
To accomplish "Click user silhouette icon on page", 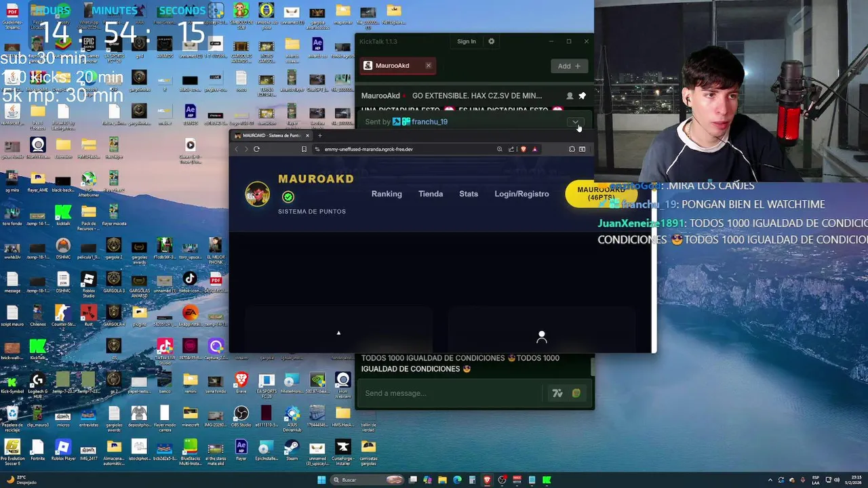I will 541,336.
